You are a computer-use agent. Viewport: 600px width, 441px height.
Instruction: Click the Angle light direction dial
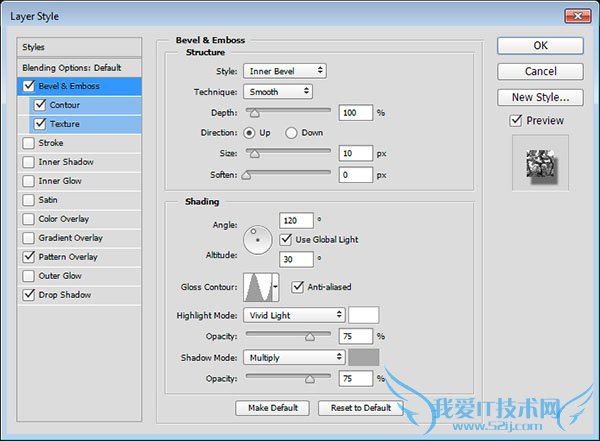point(259,238)
